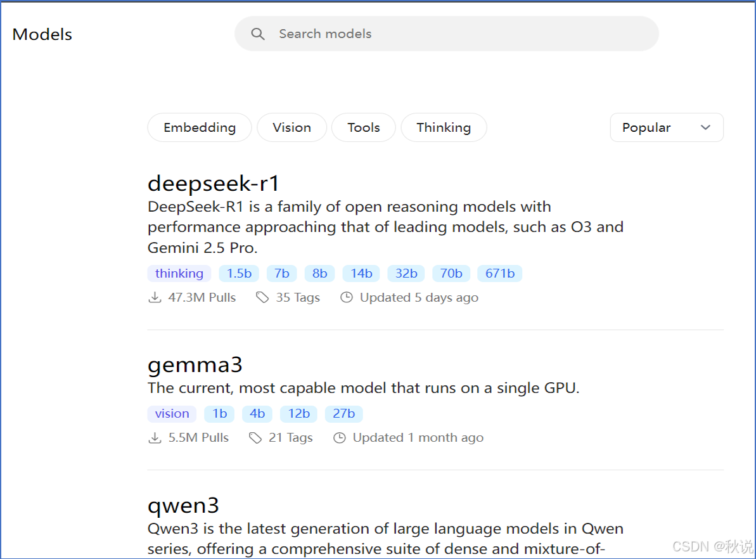
Task: Select the 1b size tag
Action: 220,414
